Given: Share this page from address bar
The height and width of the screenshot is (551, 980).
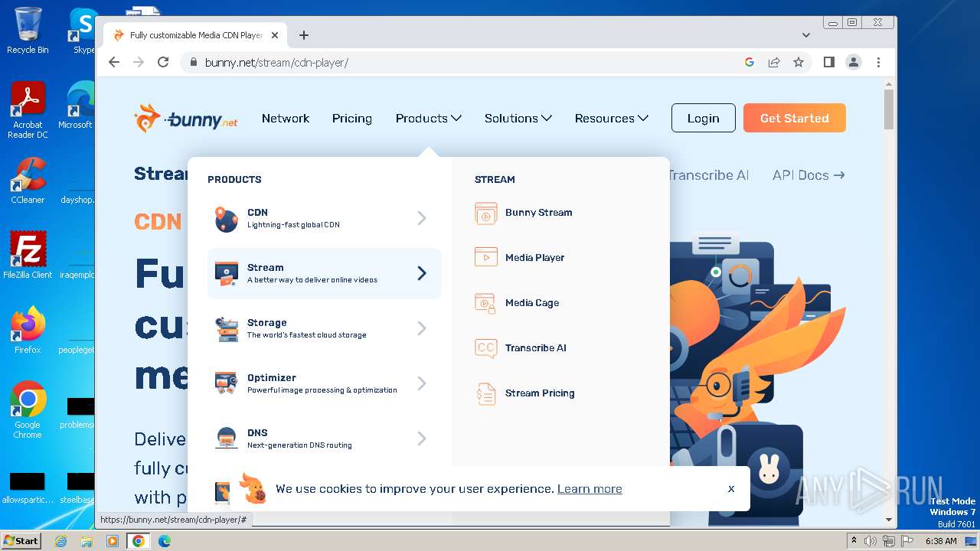Looking at the screenshot, I should [x=774, y=62].
